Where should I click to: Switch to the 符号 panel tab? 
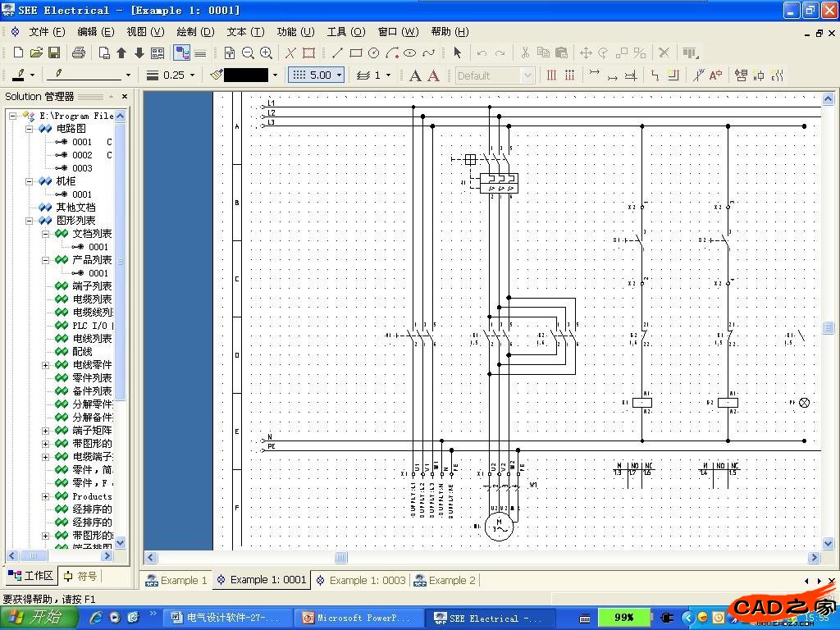click(x=80, y=576)
